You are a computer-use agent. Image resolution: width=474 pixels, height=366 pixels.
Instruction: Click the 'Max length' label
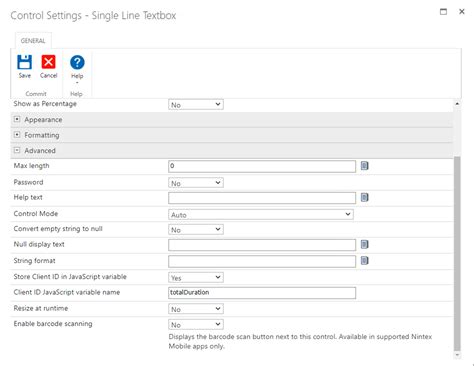[31, 166]
